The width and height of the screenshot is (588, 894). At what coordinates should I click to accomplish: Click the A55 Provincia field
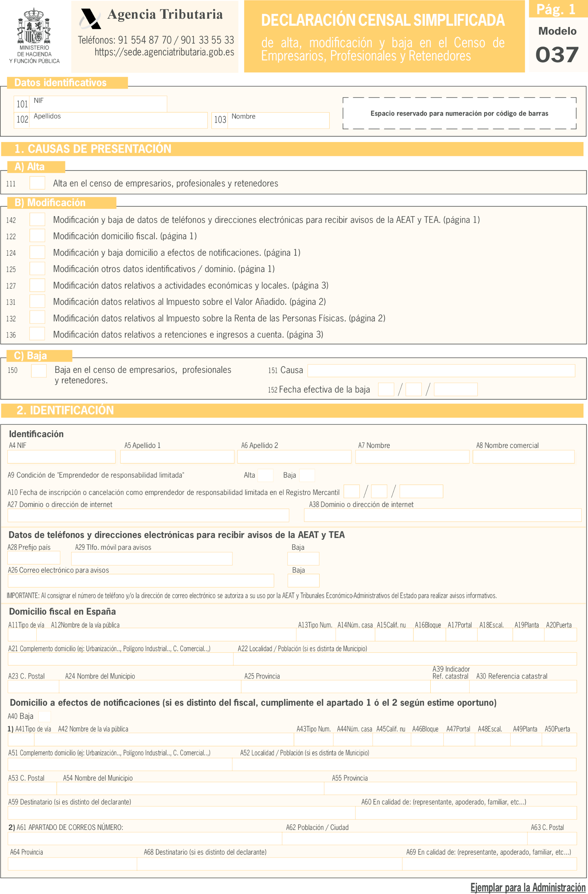point(451,788)
